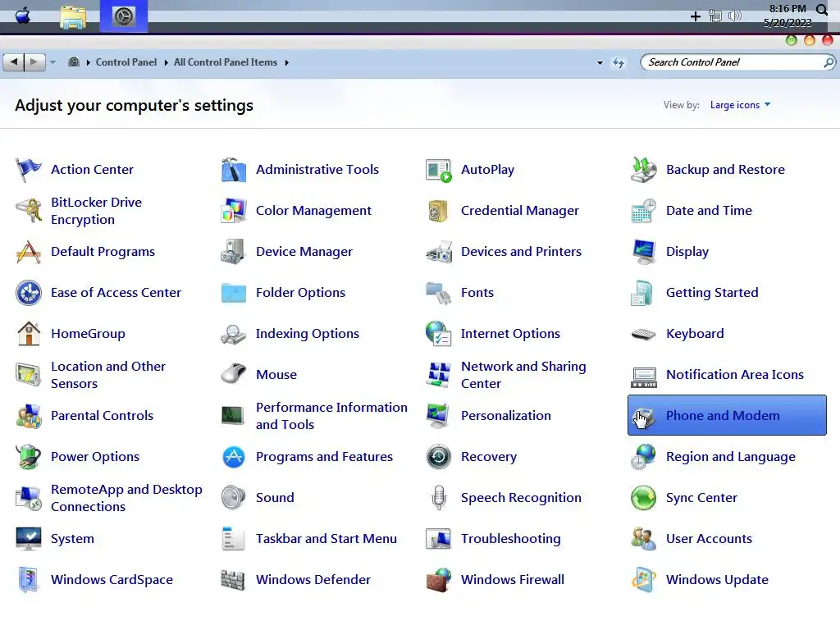Open the Getting Started link
This screenshot has width=840, height=630.
[712, 293]
